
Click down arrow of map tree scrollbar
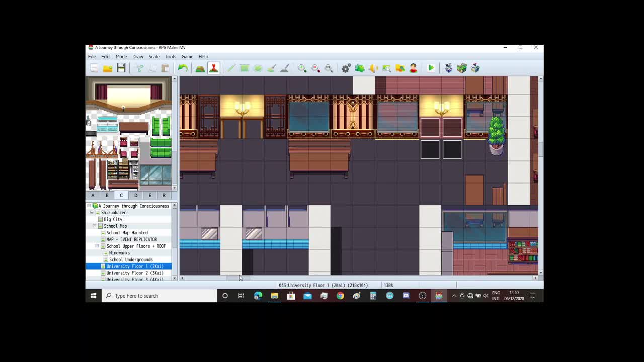pyautogui.click(x=175, y=278)
